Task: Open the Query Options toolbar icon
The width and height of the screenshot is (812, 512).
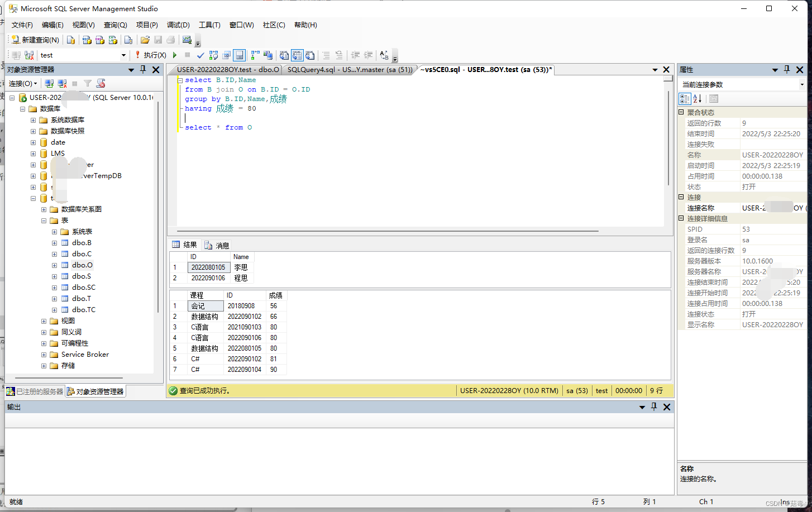Action: (x=226, y=55)
